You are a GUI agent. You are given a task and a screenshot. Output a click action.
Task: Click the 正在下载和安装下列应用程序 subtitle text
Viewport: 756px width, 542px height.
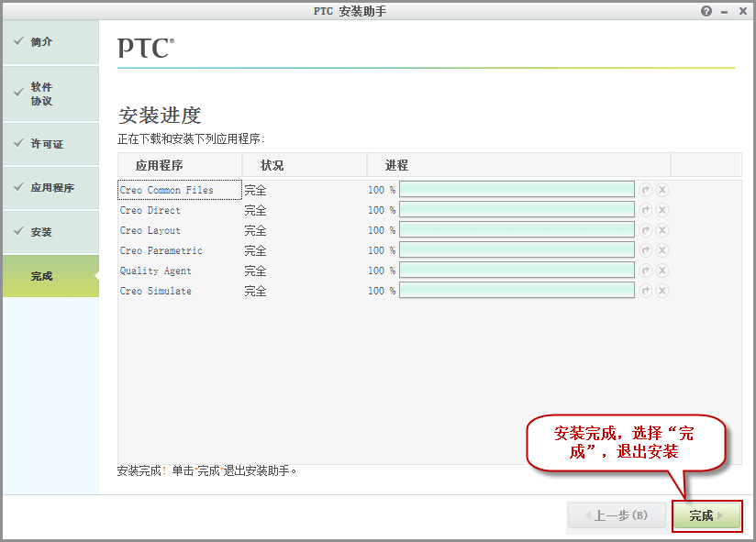tap(192, 139)
